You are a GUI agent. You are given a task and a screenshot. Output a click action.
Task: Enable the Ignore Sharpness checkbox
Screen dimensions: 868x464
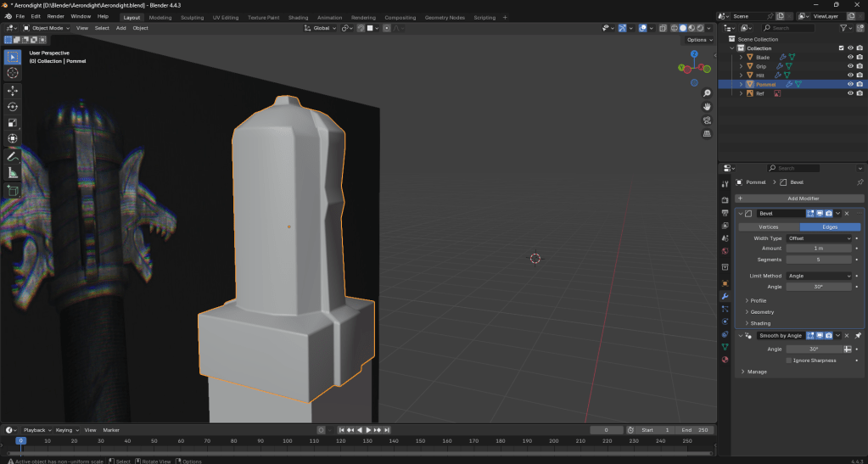789,361
